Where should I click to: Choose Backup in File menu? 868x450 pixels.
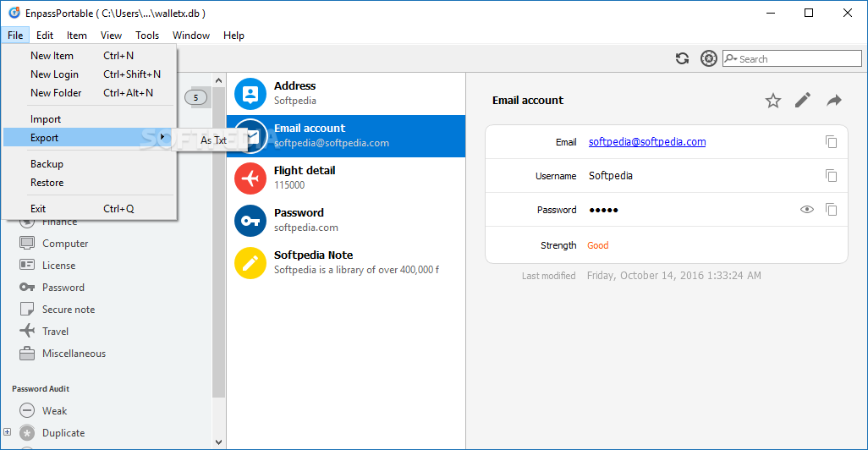pyautogui.click(x=90, y=164)
